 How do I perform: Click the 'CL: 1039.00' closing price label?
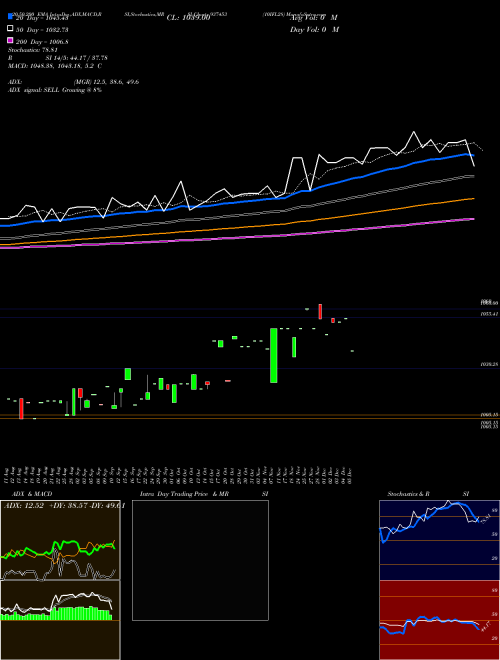tap(188, 18)
